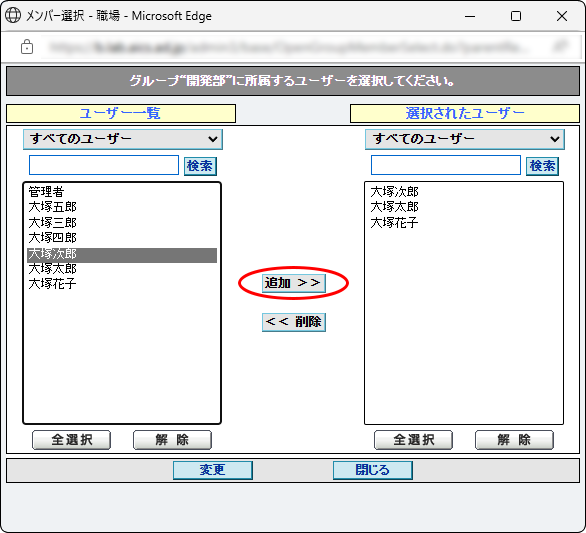Image resolution: width=586 pixels, height=533 pixels.
Task: Click the 追加 >> button
Action: (293, 283)
